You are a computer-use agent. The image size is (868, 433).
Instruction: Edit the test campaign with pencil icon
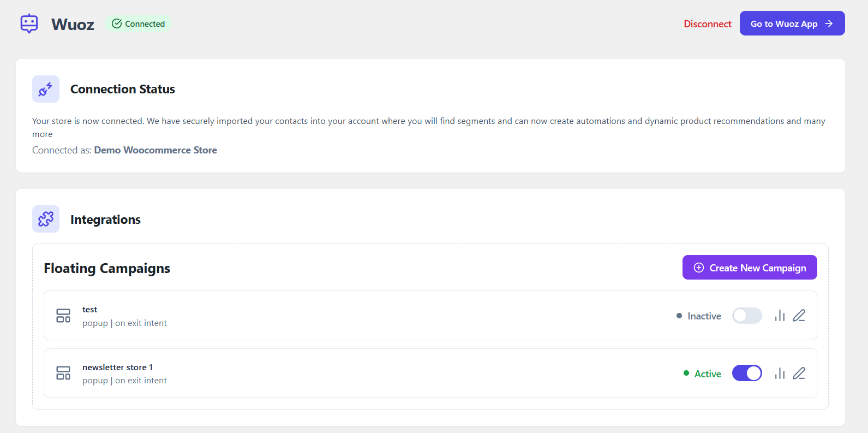coord(799,316)
